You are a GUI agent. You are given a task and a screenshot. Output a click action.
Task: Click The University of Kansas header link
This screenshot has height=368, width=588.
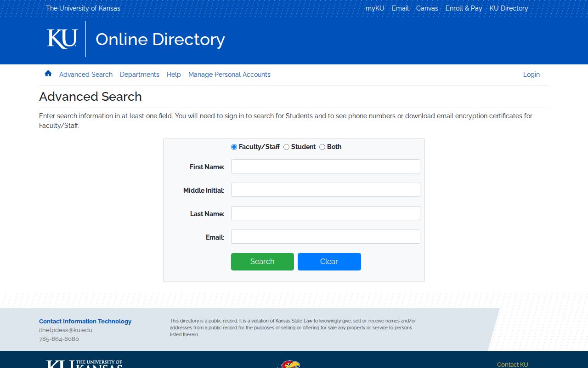(83, 8)
